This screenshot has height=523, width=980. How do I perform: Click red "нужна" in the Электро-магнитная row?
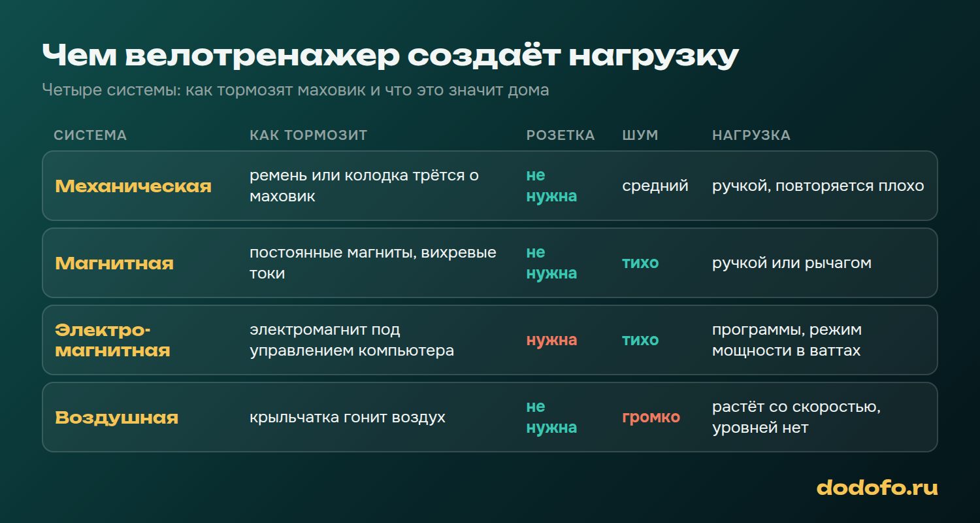[552, 340]
